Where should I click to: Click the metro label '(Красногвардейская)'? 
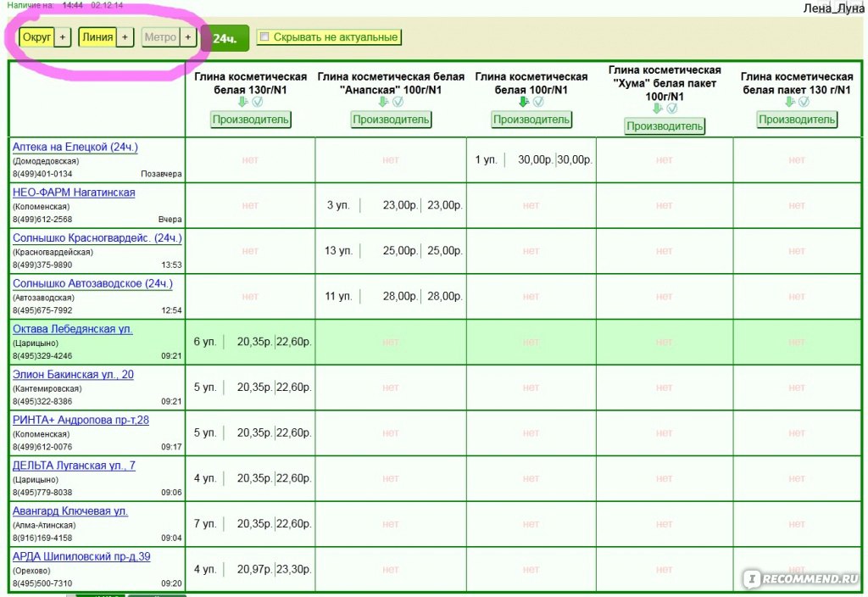[x=53, y=252]
